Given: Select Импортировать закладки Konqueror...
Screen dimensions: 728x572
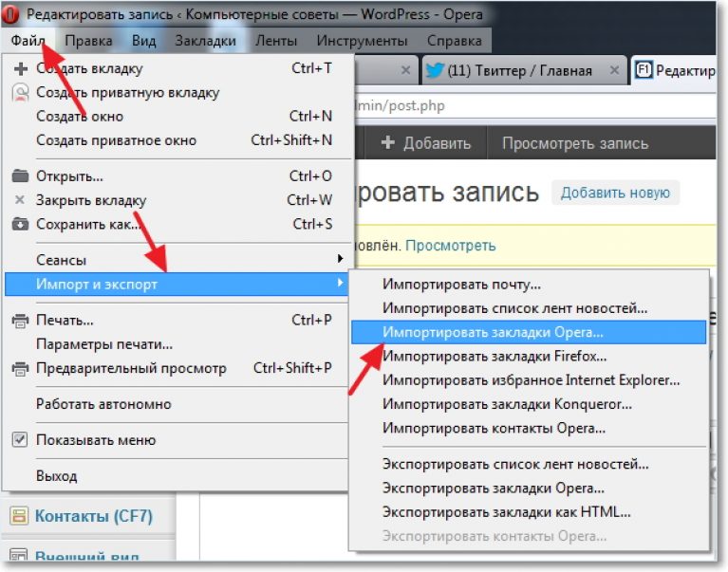Looking at the screenshot, I should tap(529, 404).
